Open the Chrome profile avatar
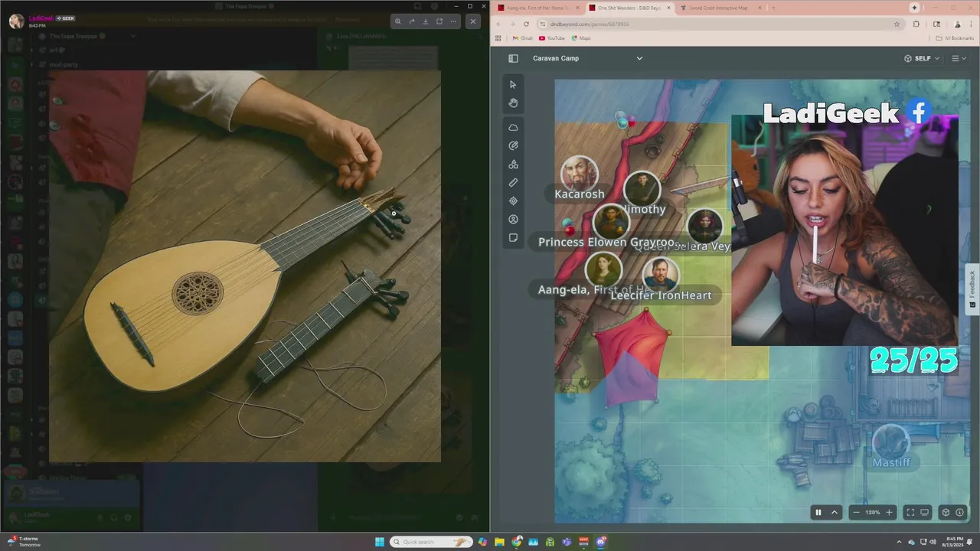 pyautogui.click(x=957, y=24)
